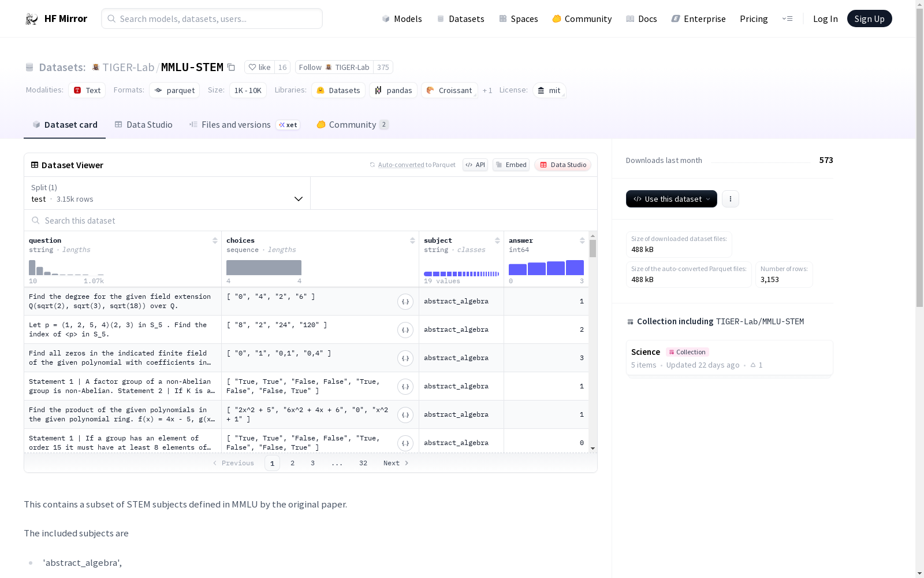Click the question lengths histogram
The height and width of the screenshot is (578, 924).
point(66,268)
